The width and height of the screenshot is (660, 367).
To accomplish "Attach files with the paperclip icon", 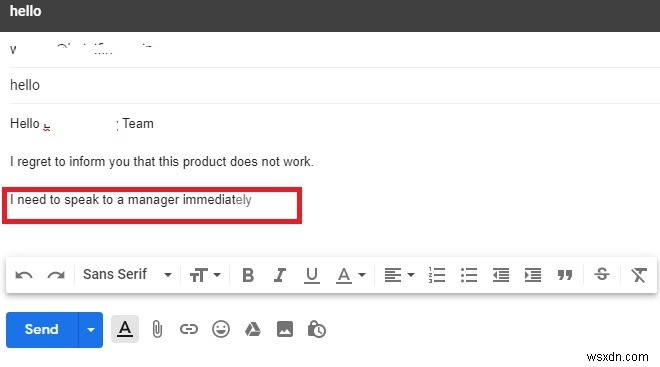I will pyautogui.click(x=157, y=329).
